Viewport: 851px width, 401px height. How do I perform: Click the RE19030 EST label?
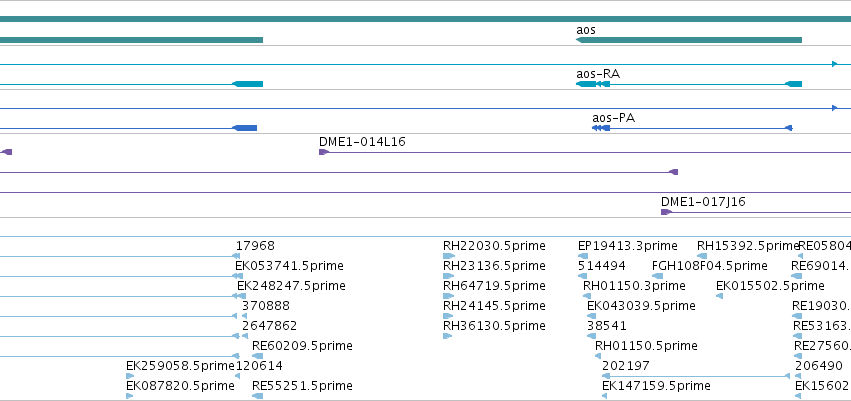point(821,306)
